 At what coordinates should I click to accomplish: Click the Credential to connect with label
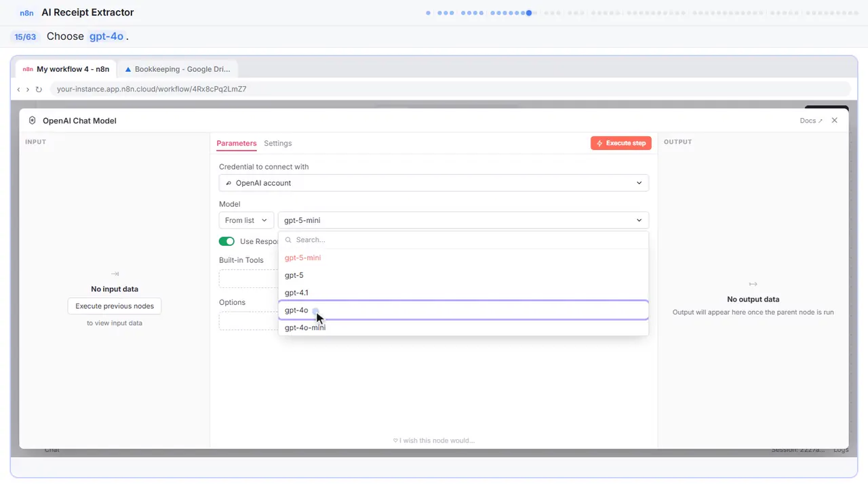point(264,167)
